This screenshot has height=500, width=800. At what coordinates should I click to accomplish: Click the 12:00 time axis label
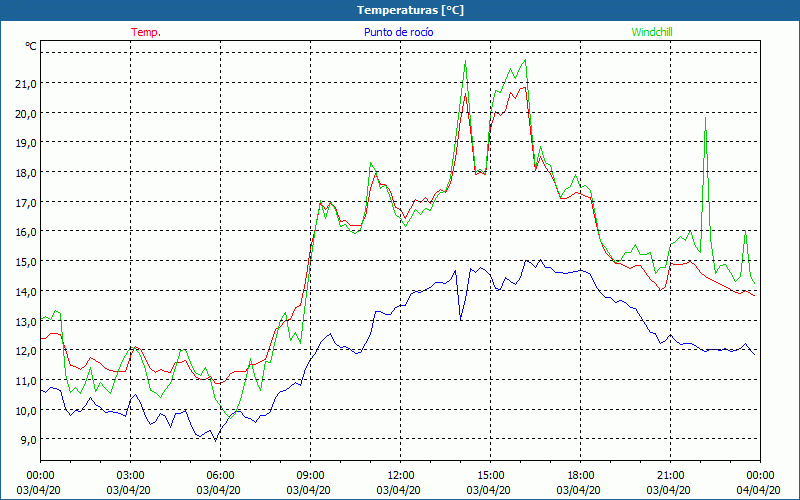click(401, 476)
